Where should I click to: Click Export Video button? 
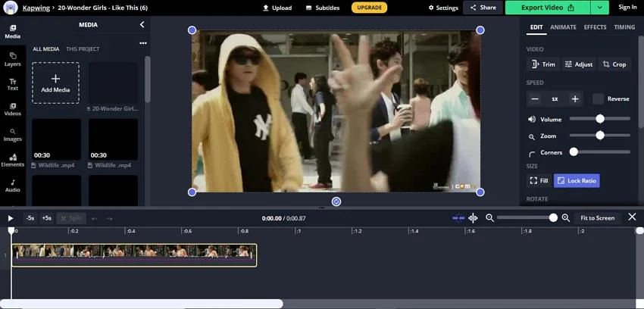pyautogui.click(x=548, y=8)
